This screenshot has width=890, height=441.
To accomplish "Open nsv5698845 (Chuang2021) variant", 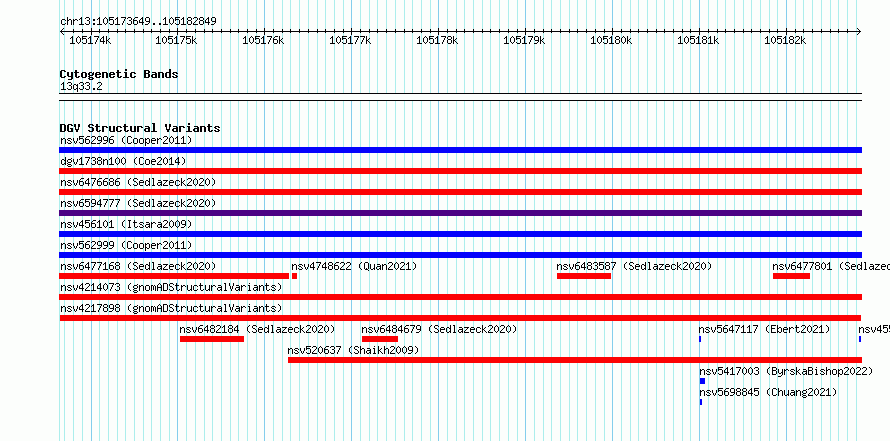I will [767, 392].
